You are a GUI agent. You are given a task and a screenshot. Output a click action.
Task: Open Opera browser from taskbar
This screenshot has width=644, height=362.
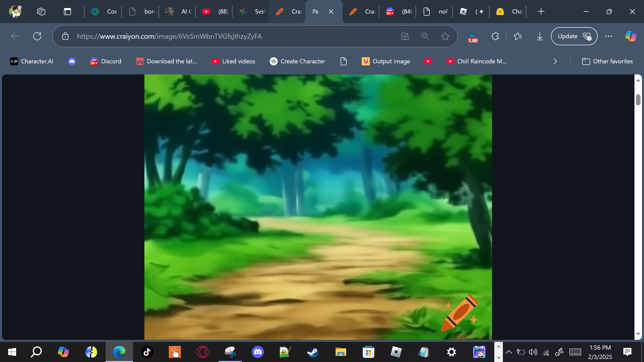click(x=202, y=352)
